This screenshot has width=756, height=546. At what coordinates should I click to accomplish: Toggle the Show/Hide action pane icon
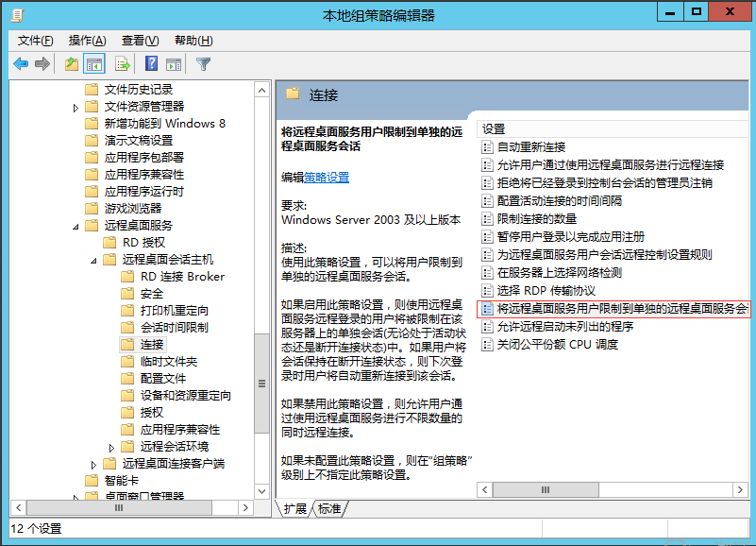tap(174, 63)
